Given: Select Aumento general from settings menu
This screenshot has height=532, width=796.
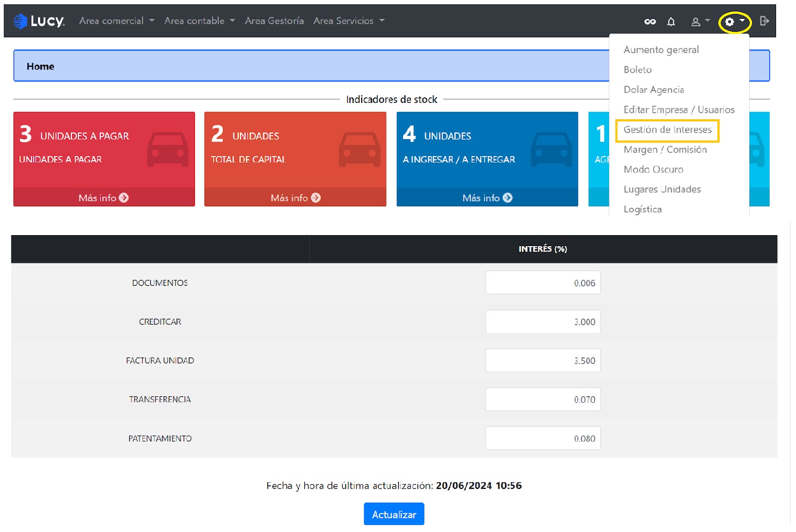Looking at the screenshot, I should [661, 50].
